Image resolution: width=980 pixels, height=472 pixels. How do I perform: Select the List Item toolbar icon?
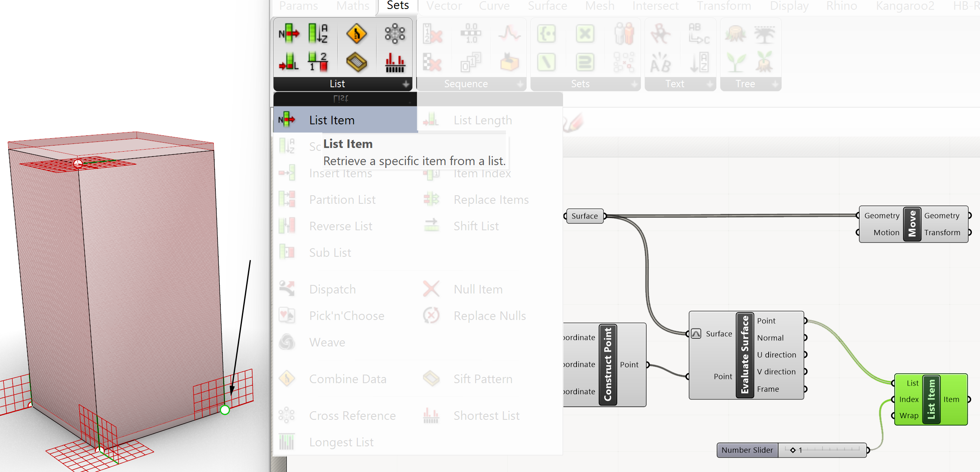289,34
